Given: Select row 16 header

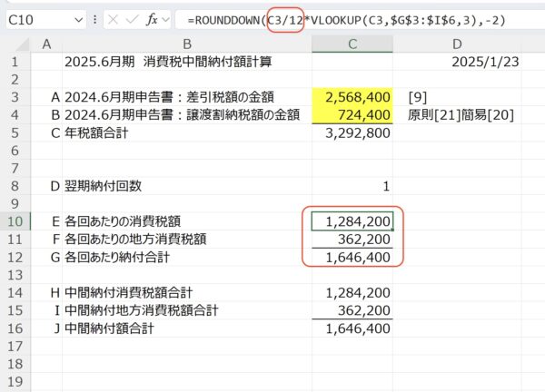Looking at the screenshot, I should pos(15,328).
